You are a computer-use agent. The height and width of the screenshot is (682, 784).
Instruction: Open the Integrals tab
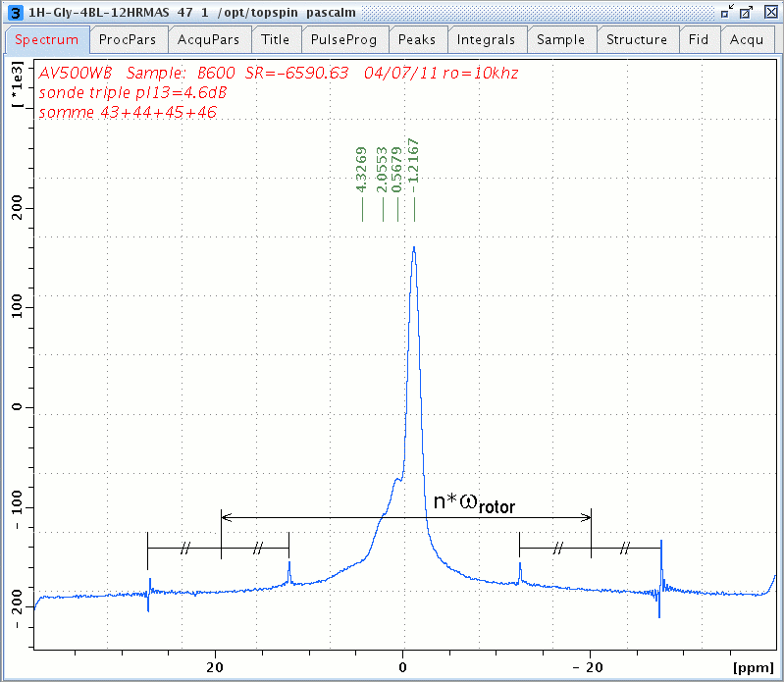coord(486,40)
